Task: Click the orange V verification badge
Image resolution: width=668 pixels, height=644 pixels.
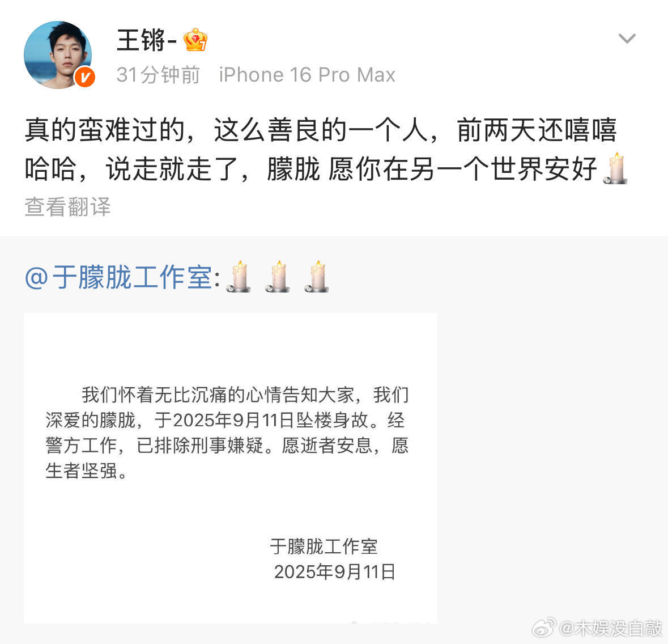Action: 85,77
